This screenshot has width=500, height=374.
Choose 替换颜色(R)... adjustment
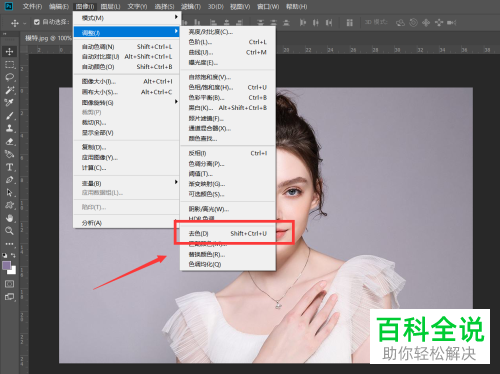(x=228, y=254)
